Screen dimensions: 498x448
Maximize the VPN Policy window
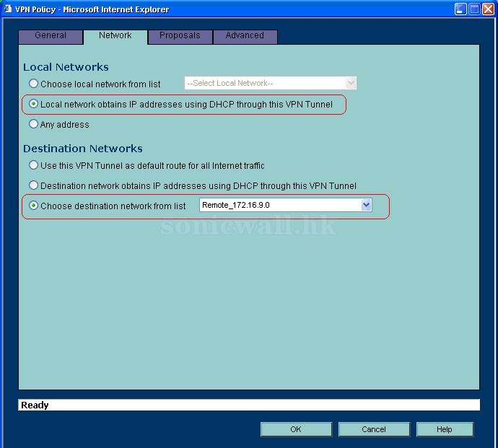click(474, 9)
